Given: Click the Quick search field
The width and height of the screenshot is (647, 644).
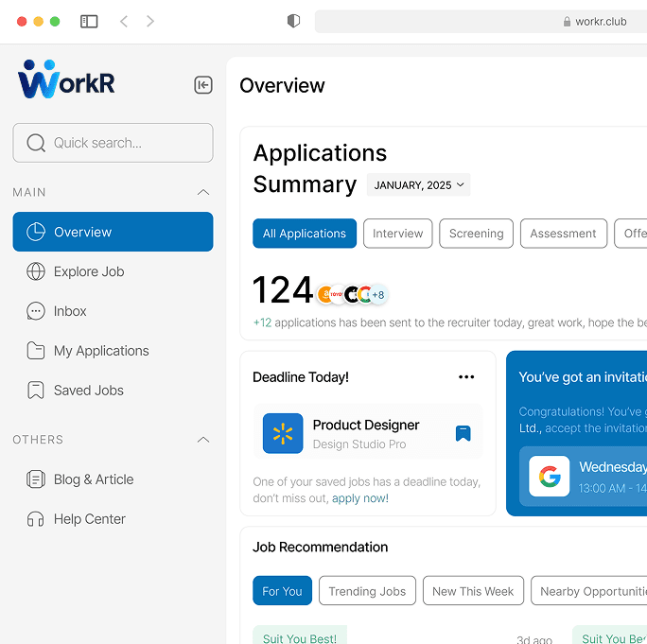Looking at the screenshot, I should click(113, 143).
